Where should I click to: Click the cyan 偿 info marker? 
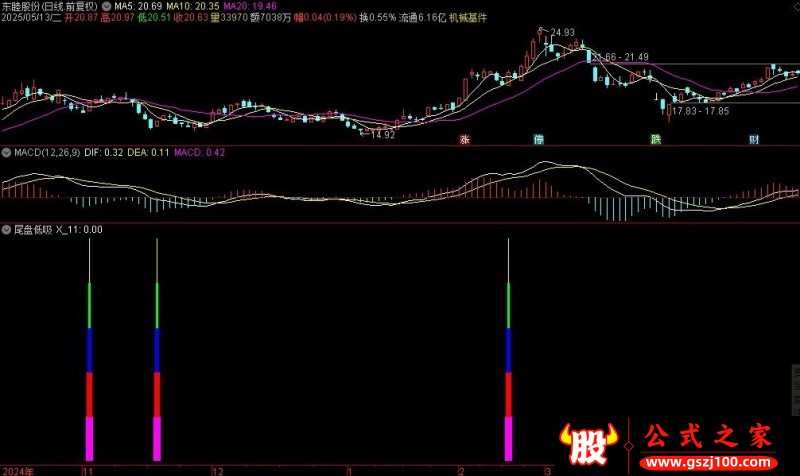point(538,139)
